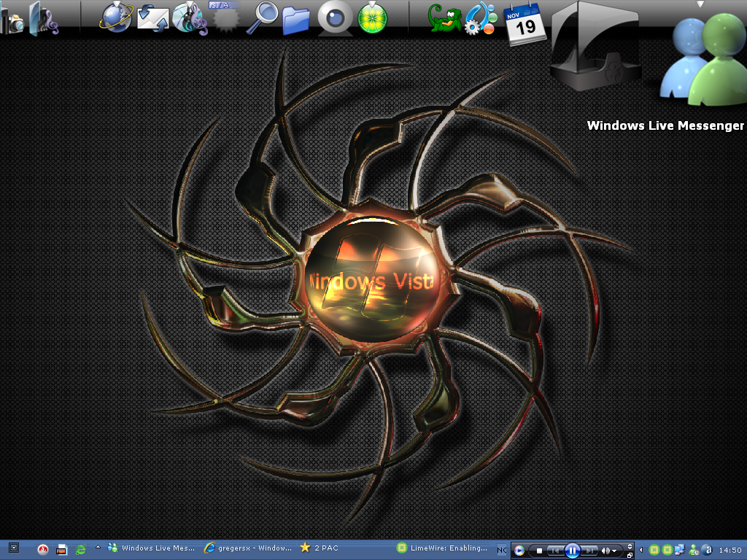Click the 14:50 system clock

(x=729, y=551)
